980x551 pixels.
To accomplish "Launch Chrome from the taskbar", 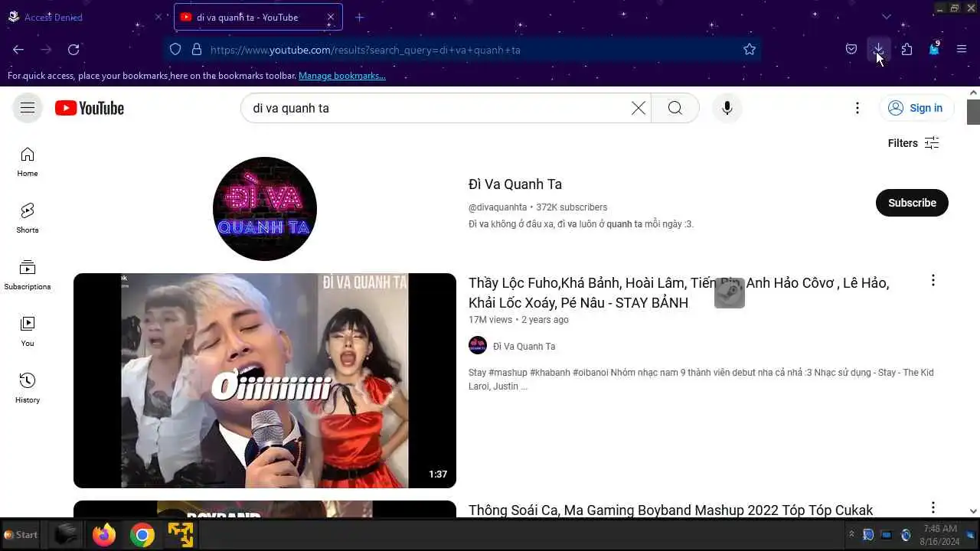I will click(142, 535).
